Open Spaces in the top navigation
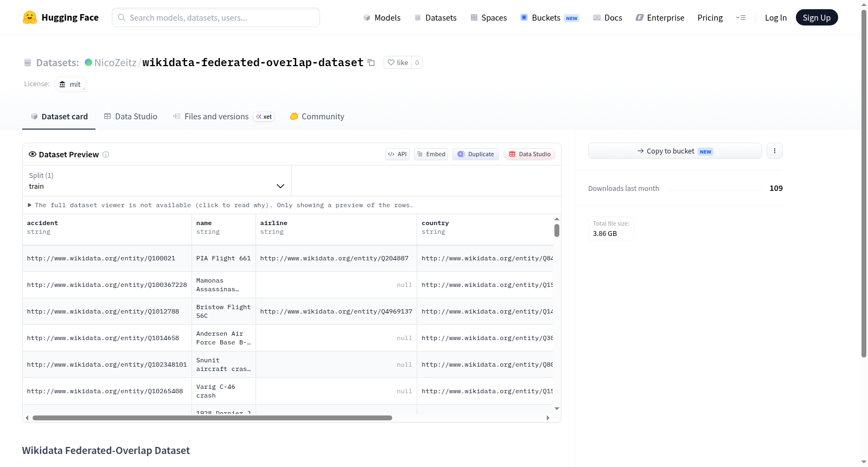Image resolution: width=868 pixels, height=467 pixels. click(488, 17)
